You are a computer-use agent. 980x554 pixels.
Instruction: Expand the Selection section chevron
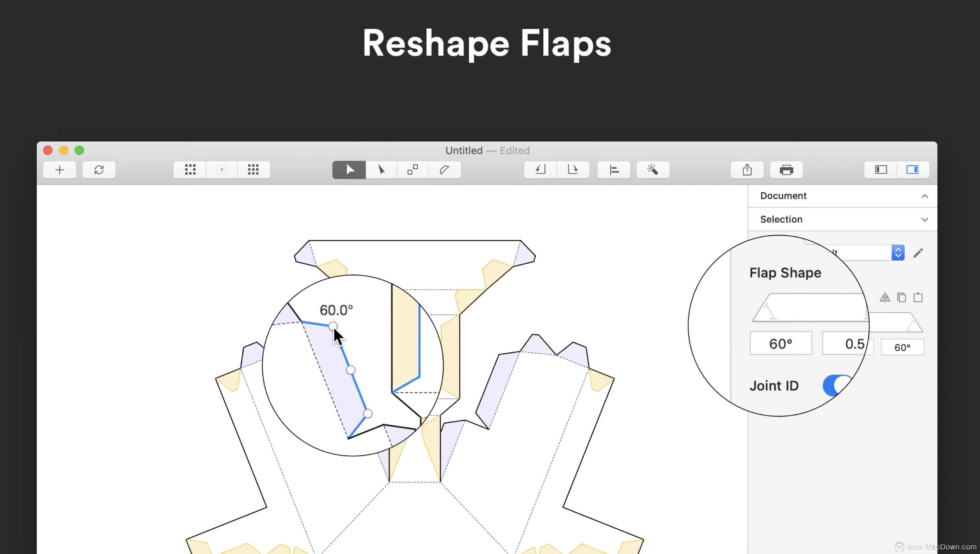click(924, 220)
